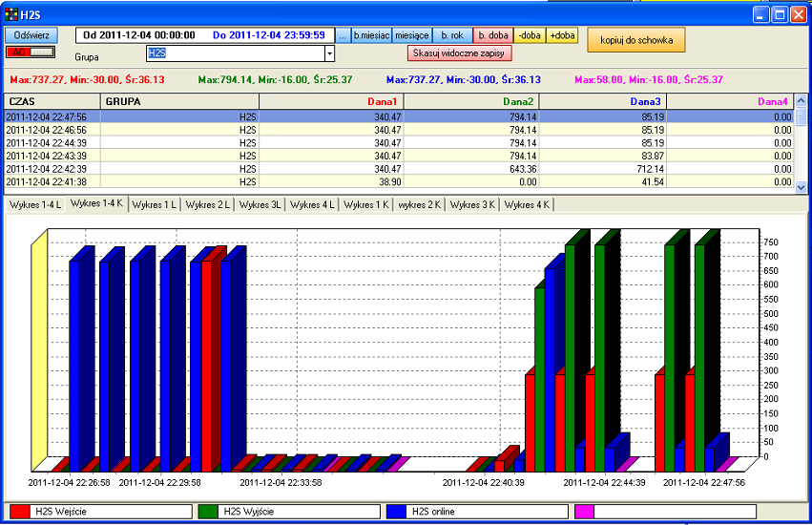The height and width of the screenshot is (525, 812).
Task: Click H2S Wejście legend label
Action: 61,512
